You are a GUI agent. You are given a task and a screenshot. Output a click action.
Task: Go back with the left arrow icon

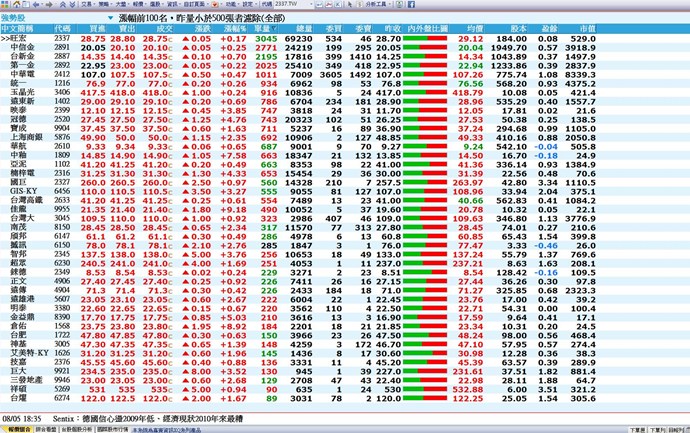coord(36,5)
